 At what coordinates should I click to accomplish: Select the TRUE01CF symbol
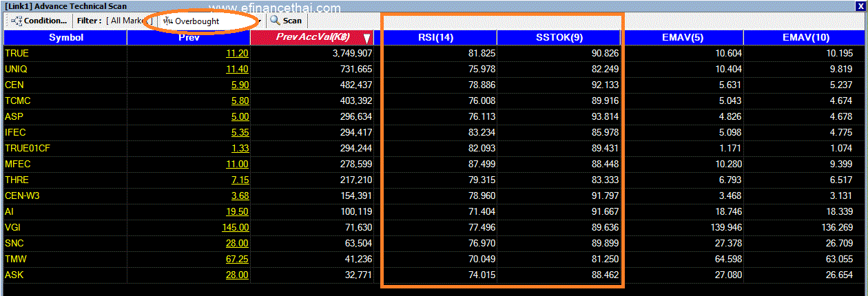[28, 148]
